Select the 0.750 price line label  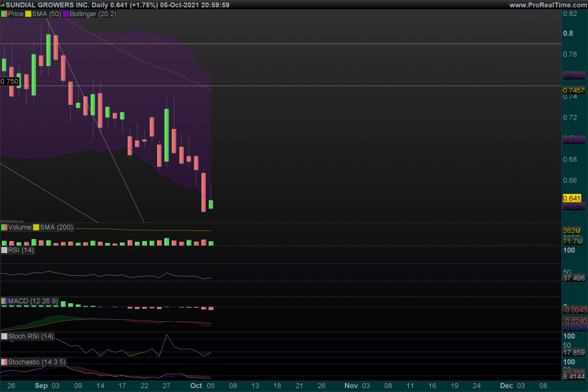[9, 81]
